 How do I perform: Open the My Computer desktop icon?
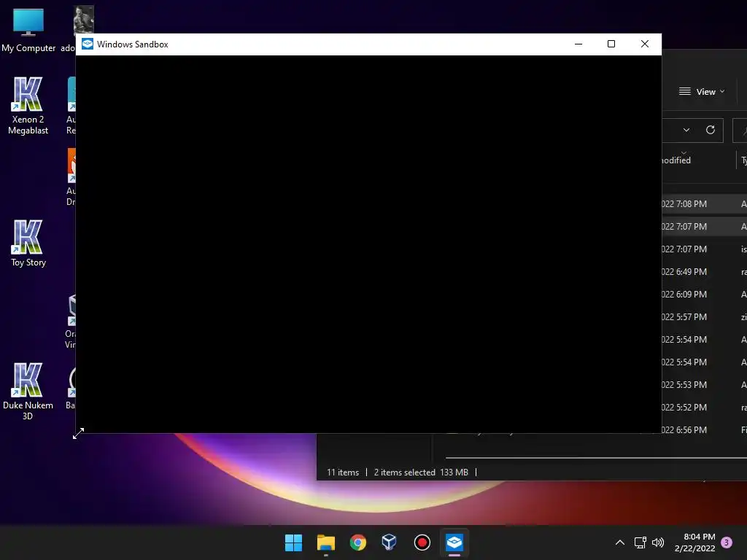(28, 30)
